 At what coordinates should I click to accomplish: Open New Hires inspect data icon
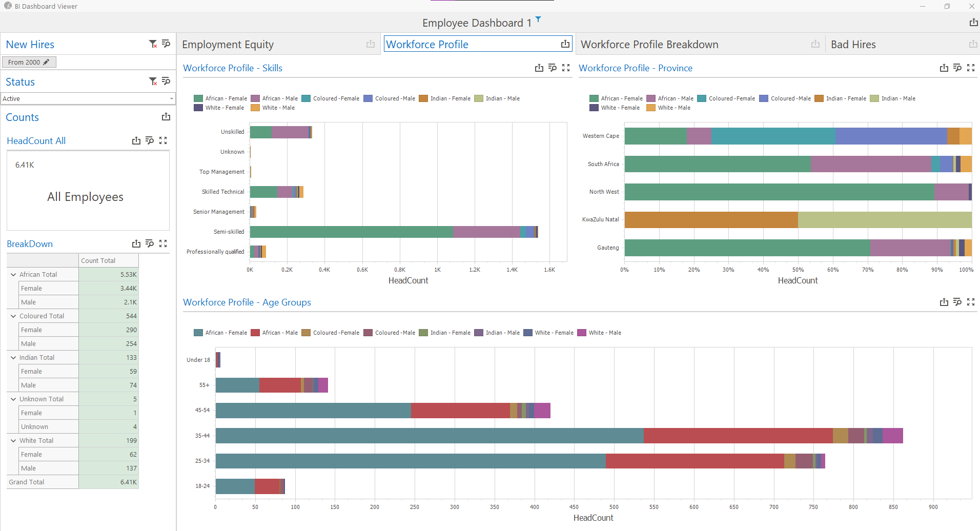pyautogui.click(x=166, y=44)
